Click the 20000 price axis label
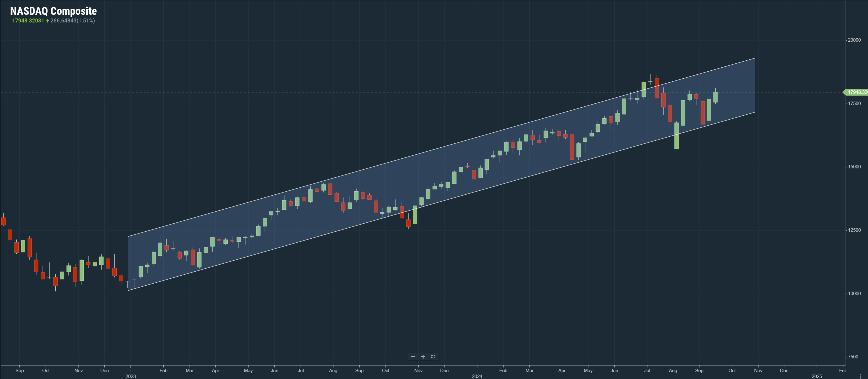The image size is (868, 379). point(854,40)
